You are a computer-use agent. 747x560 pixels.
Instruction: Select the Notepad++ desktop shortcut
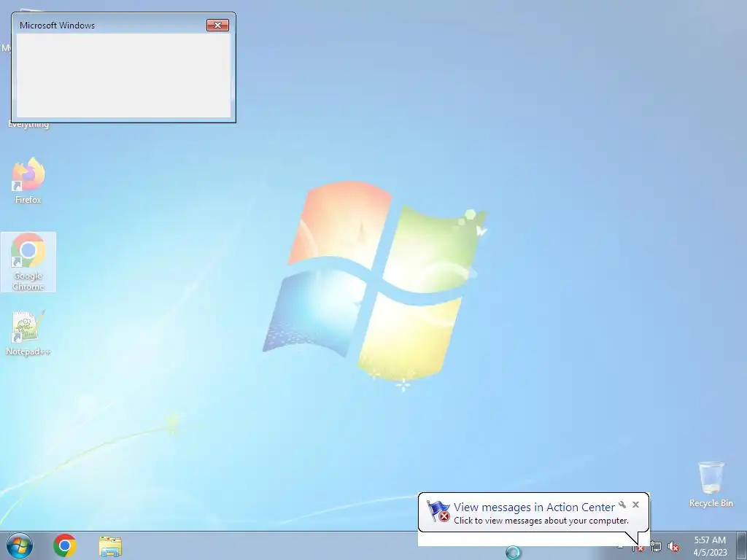[x=28, y=332]
